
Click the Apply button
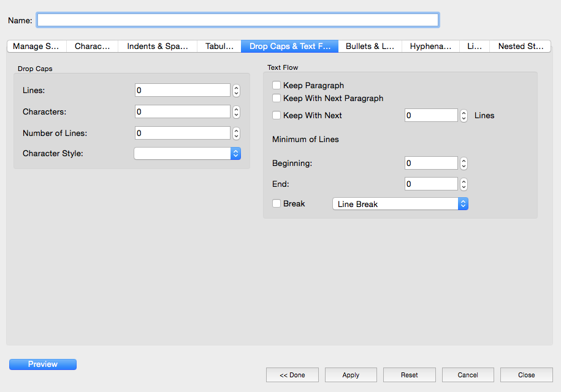351,375
